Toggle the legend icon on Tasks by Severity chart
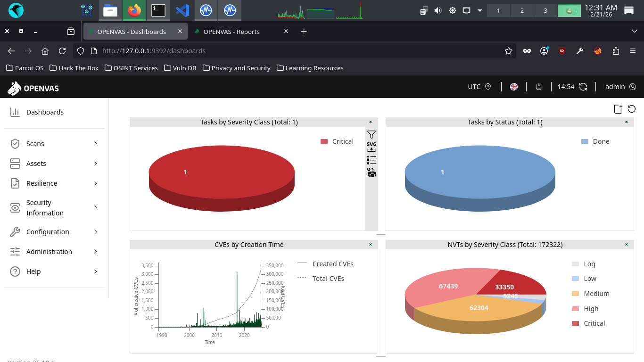 point(372,160)
